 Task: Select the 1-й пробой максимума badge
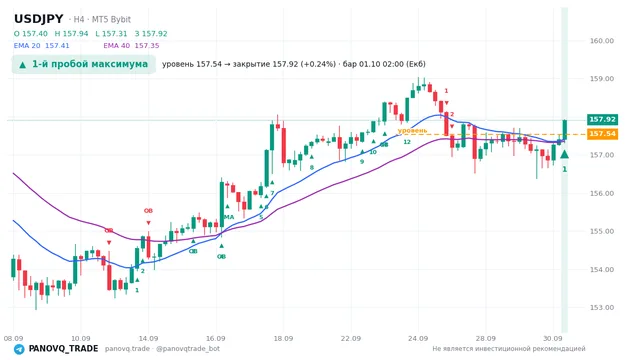click(84, 64)
